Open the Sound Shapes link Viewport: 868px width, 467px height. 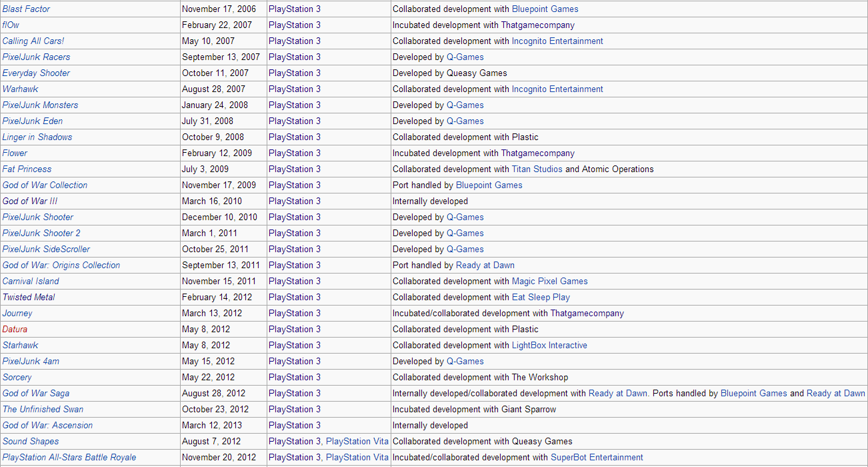coord(31,441)
